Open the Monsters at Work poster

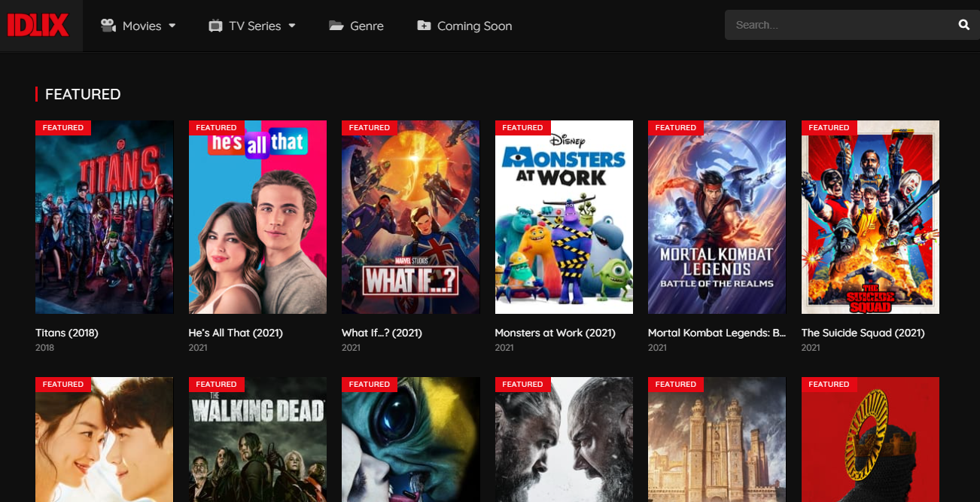(564, 217)
